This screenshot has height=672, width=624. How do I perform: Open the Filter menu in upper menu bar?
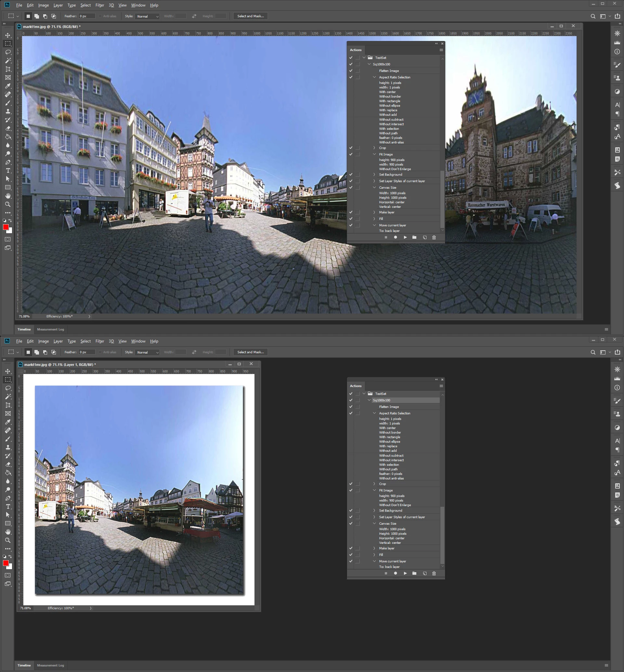click(99, 5)
